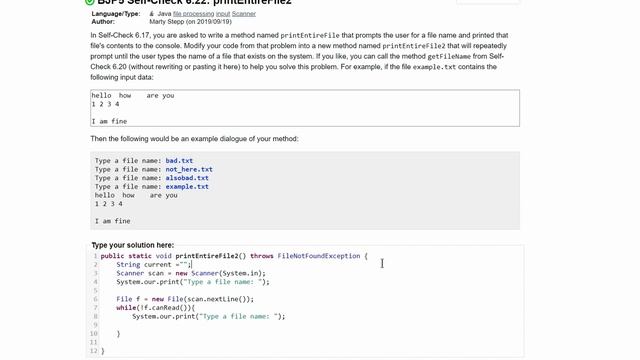Viewport: 640px width, 360px height.
Task: Click 'I am fine' in the input data box
Action: pos(109,121)
